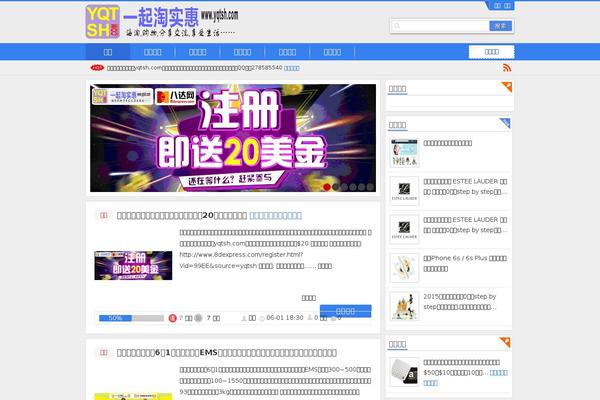Open the 2015 step by step article
This screenshot has height=400, width=600.
click(460, 302)
